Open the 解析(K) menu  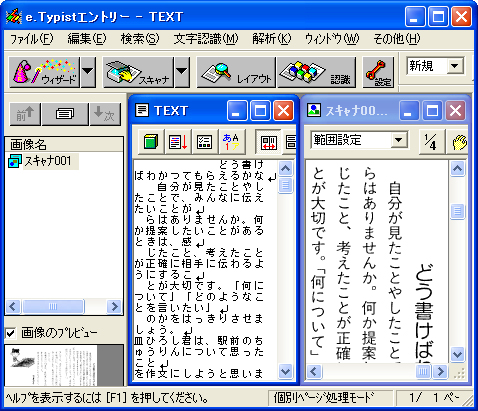click(271, 39)
